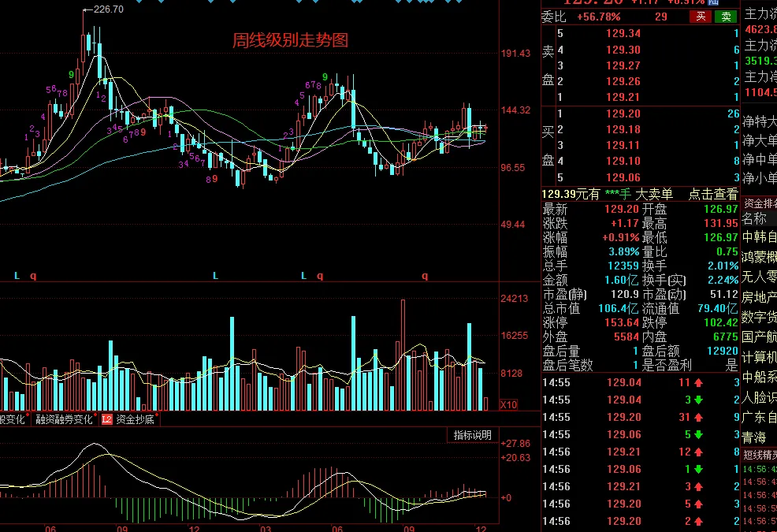Image resolution: width=777 pixels, height=532 pixels.
Task: Click the 24213 volume axis label
Action: (x=515, y=299)
